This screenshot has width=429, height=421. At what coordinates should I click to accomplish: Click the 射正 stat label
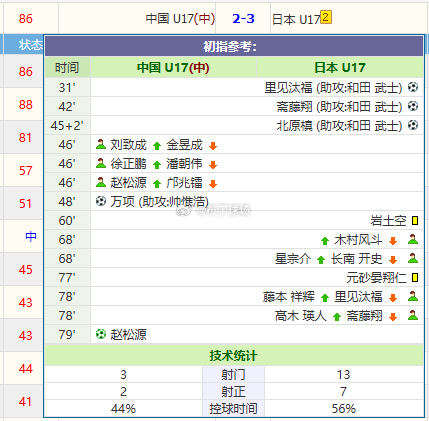click(233, 391)
